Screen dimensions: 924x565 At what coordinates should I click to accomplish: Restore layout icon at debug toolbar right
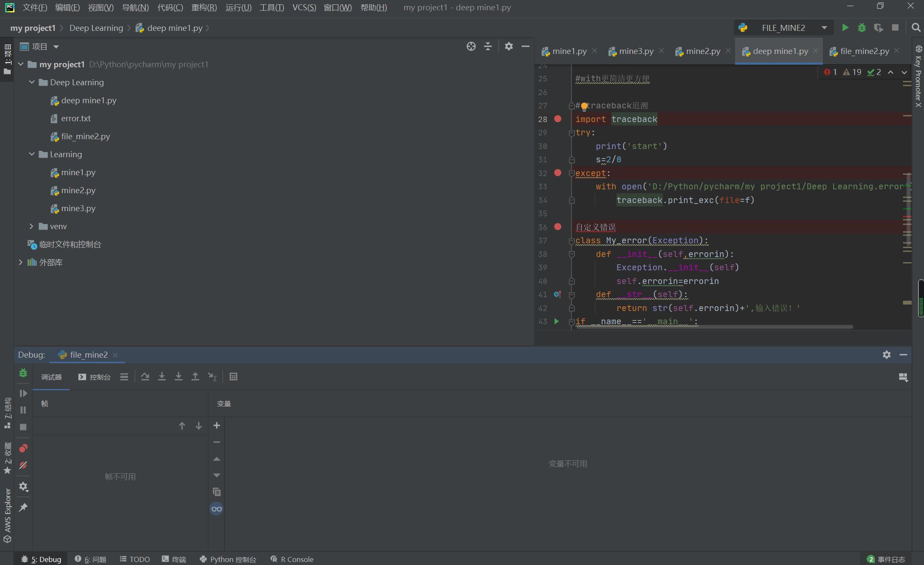click(x=903, y=377)
